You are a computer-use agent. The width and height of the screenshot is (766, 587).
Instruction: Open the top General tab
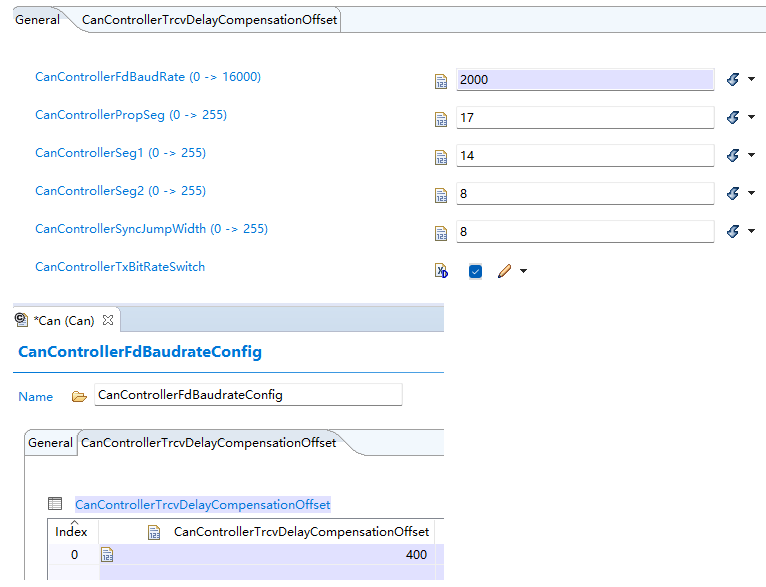click(x=37, y=20)
